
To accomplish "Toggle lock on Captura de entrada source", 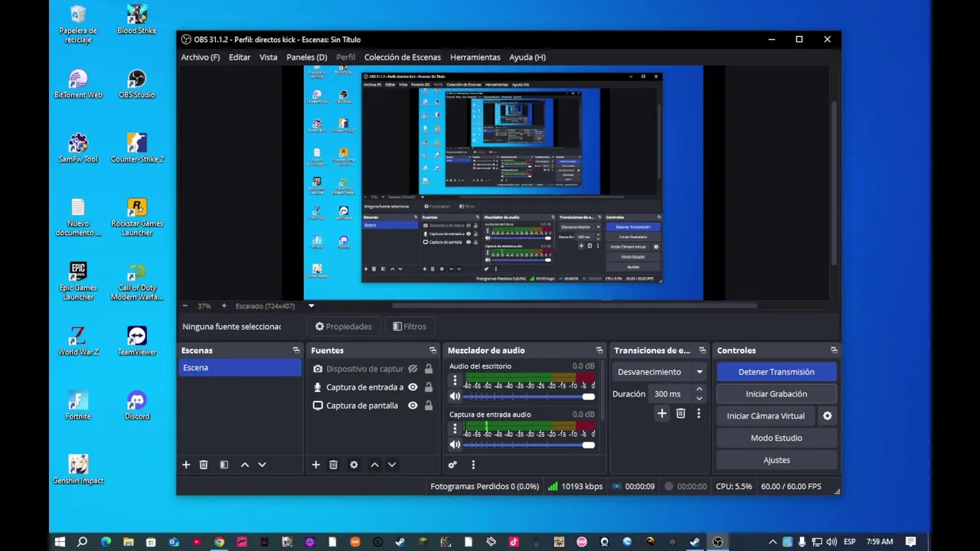I will click(429, 387).
